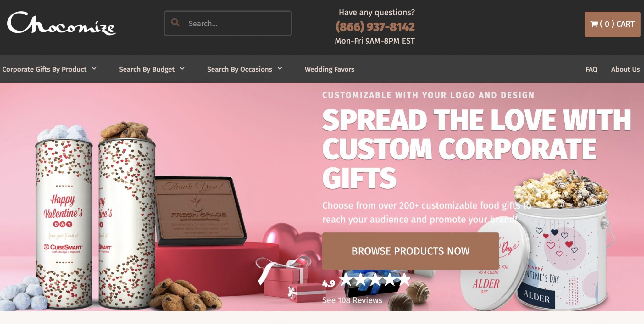Expand Corporate Gifts By Product chevron
Screen dimensions: 644x324
click(x=94, y=68)
